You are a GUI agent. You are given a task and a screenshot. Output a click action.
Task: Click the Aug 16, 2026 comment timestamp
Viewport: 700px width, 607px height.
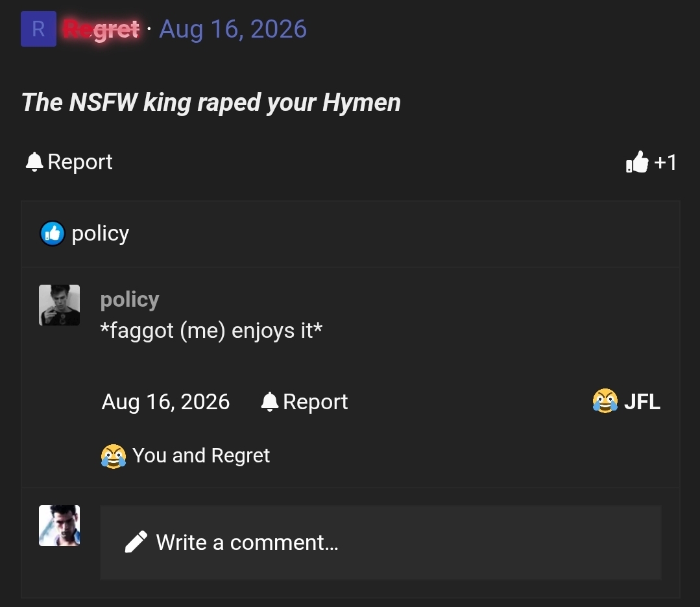click(x=165, y=401)
